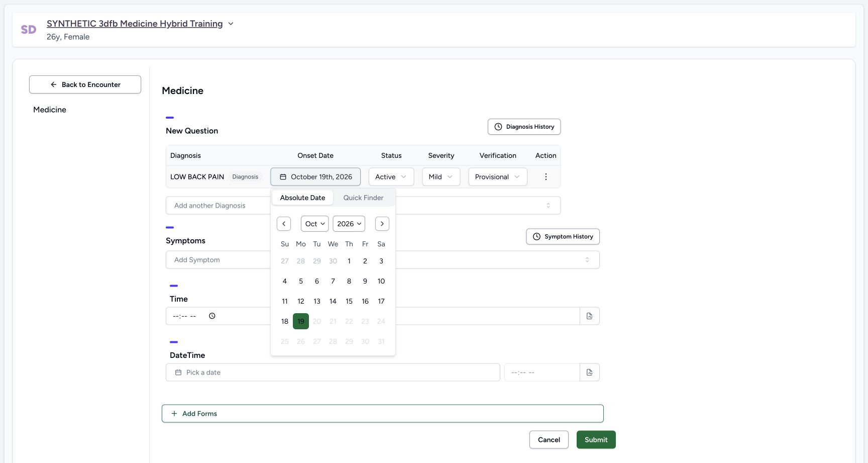Select Medicine in the left sidebar
This screenshot has width=868, height=463.
click(50, 110)
